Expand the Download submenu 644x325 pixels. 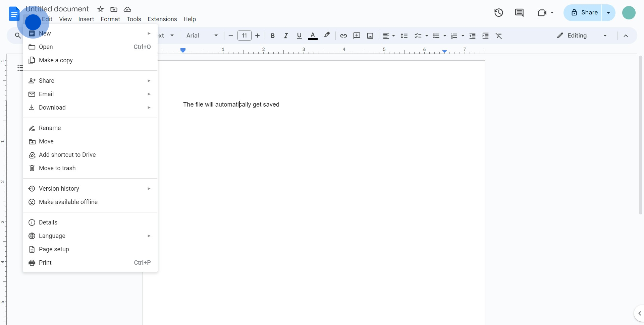tap(90, 108)
